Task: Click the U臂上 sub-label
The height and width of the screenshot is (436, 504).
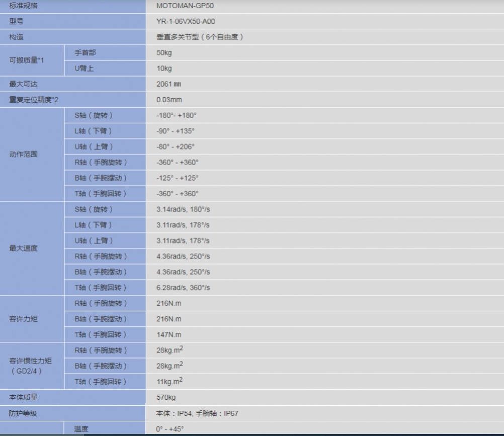Action: (x=84, y=68)
